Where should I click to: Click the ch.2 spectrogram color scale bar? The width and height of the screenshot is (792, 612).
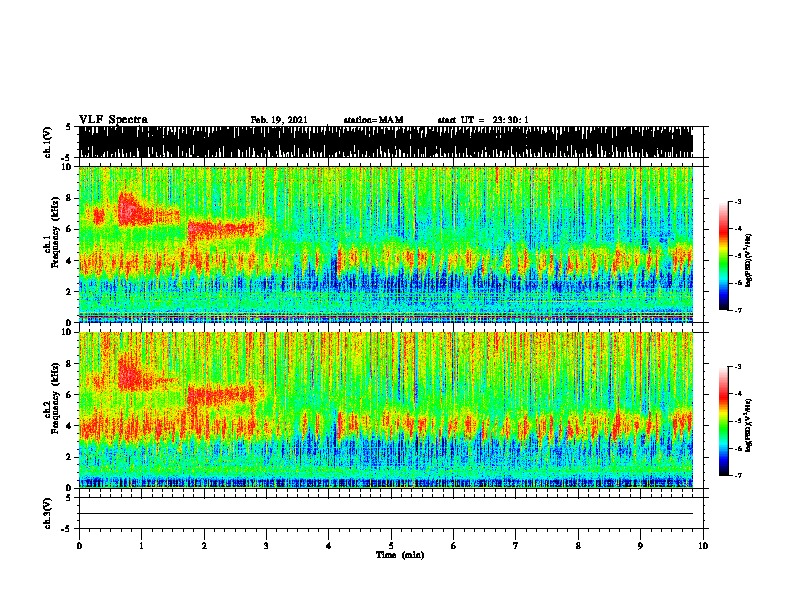pos(724,421)
